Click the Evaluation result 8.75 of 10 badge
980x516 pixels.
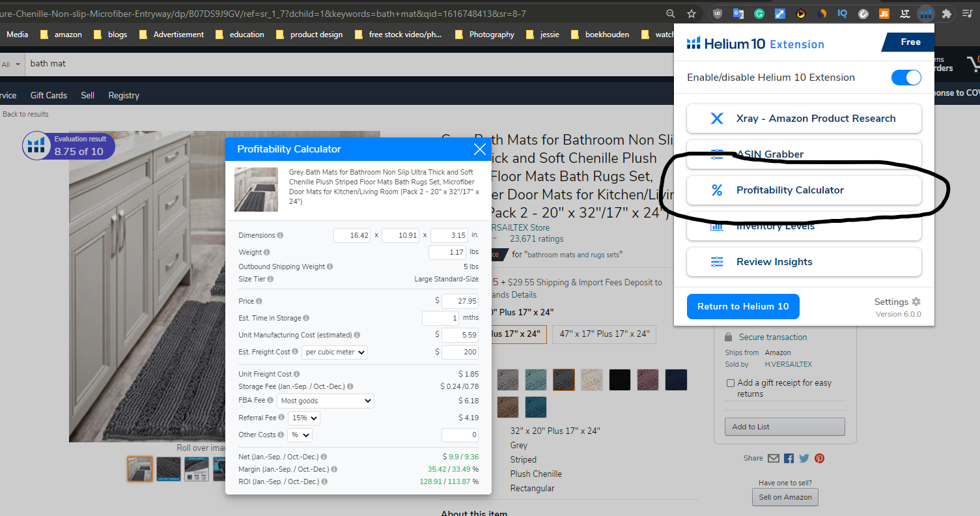pos(68,146)
